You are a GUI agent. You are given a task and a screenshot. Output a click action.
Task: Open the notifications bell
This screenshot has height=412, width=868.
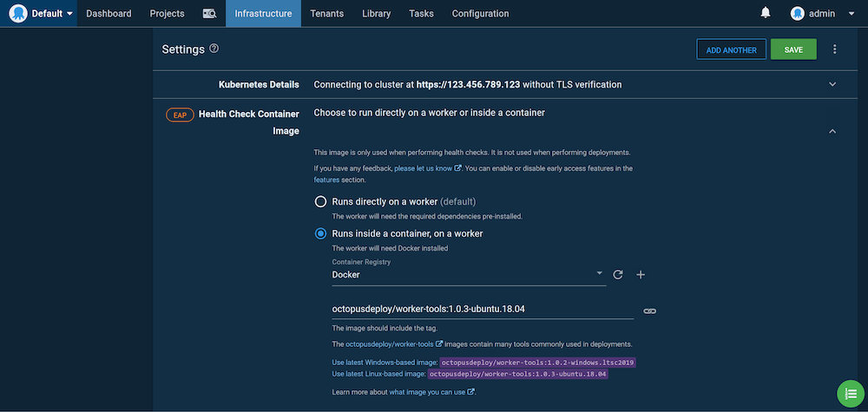click(766, 13)
